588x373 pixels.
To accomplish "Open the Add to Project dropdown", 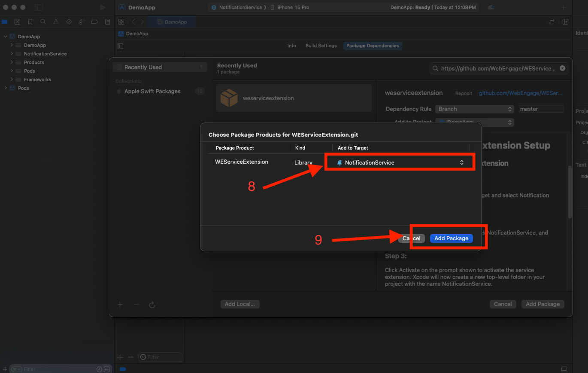I will tap(474, 122).
